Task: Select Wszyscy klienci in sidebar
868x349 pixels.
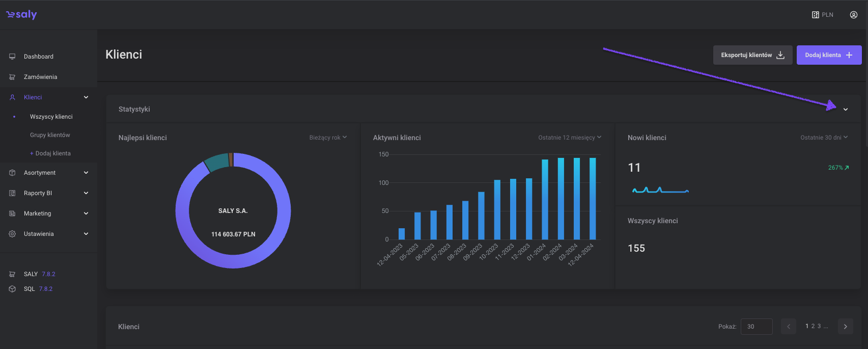Action: click(x=51, y=117)
